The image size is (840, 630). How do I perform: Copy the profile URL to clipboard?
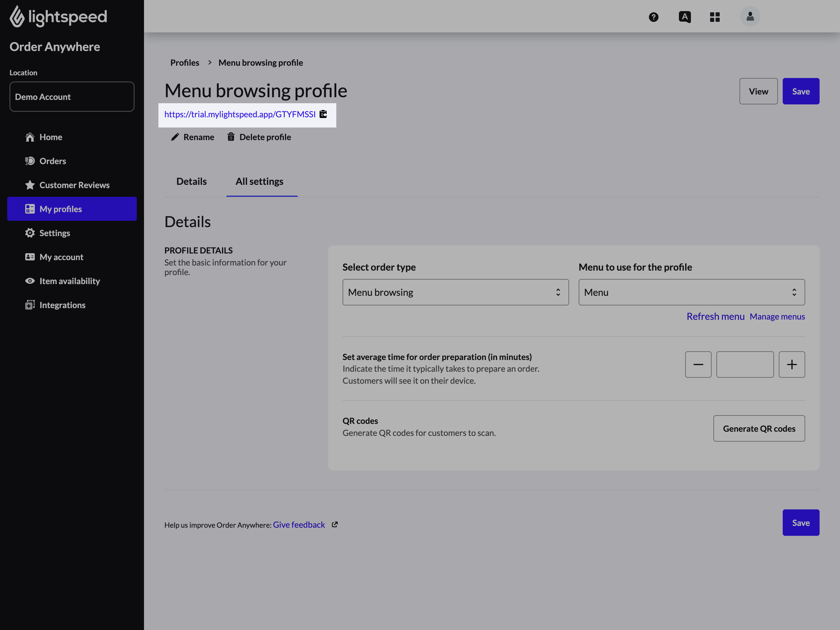coord(323,114)
